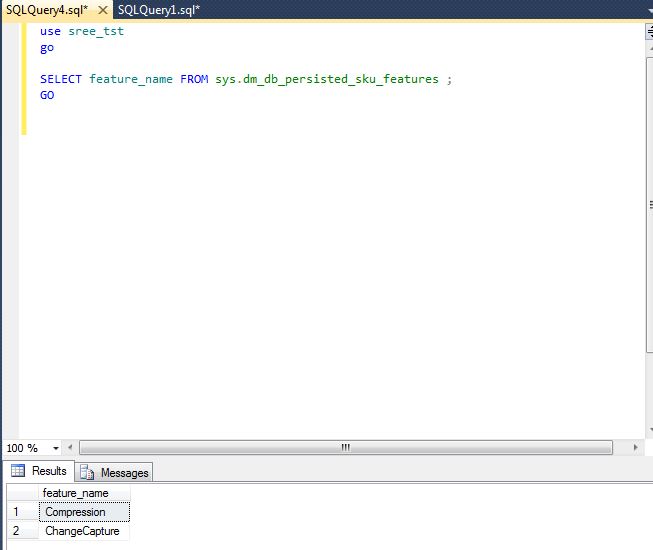Place cursor on sree_tst database name
The width and height of the screenshot is (653, 550).
[x=96, y=31]
